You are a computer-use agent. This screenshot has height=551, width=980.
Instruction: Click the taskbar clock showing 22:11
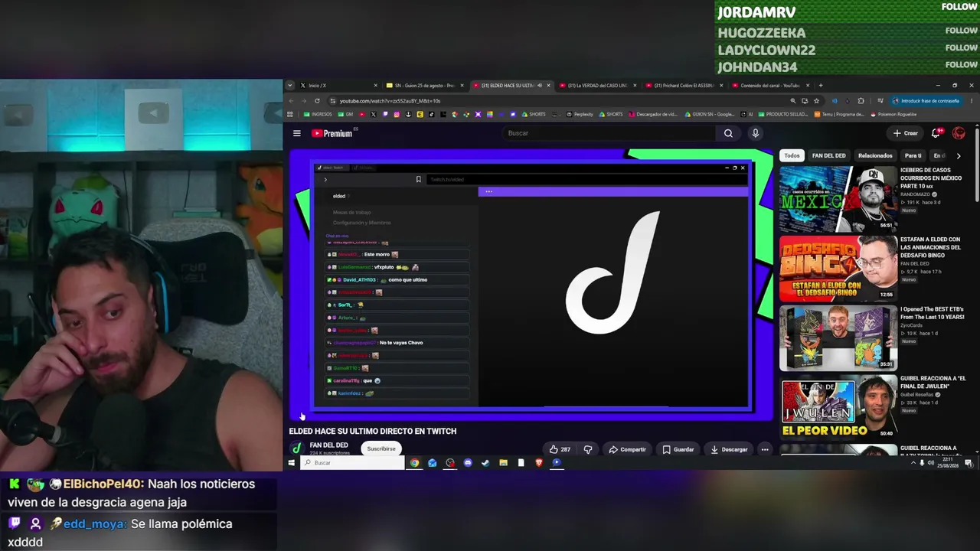[948, 463]
